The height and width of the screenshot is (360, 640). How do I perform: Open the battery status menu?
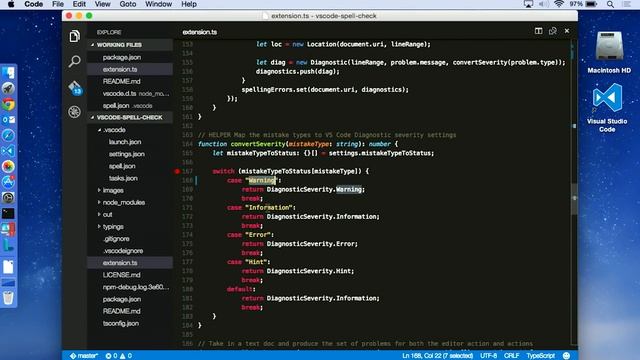584,4
